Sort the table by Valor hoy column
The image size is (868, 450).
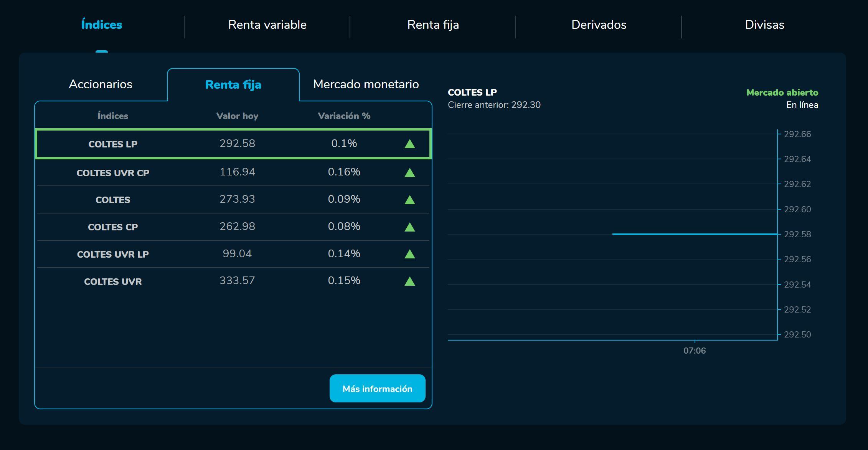click(x=237, y=116)
